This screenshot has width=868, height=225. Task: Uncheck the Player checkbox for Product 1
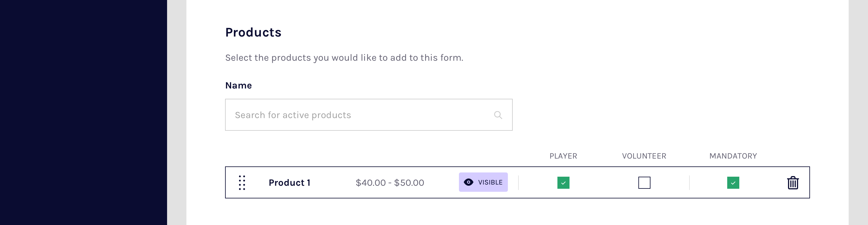[x=563, y=182]
